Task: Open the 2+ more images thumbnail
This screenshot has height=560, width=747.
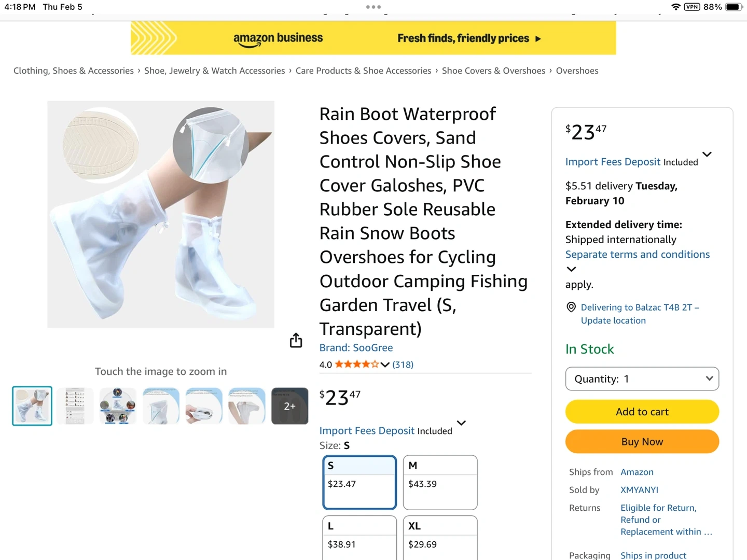Action: coord(289,406)
